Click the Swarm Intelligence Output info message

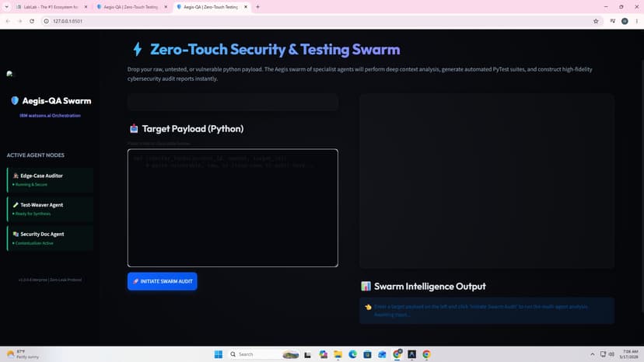point(487,311)
